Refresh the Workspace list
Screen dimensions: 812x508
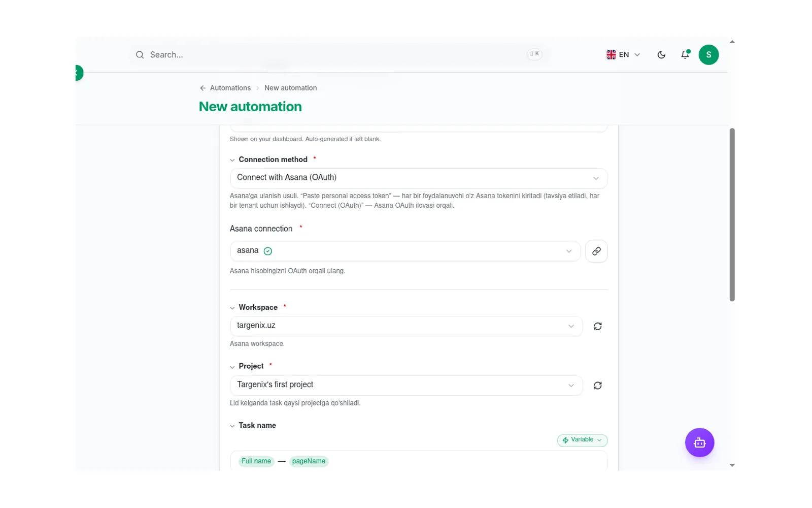coord(597,326)
